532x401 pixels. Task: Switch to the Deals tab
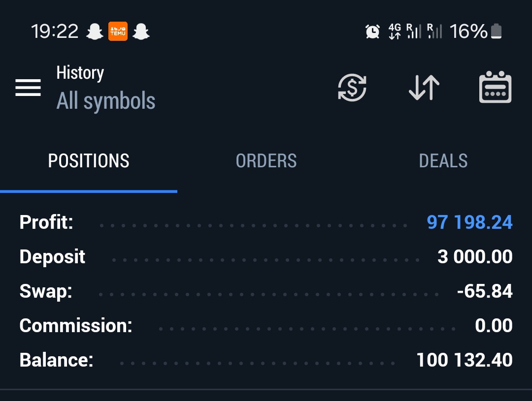(x=443, y=161)
